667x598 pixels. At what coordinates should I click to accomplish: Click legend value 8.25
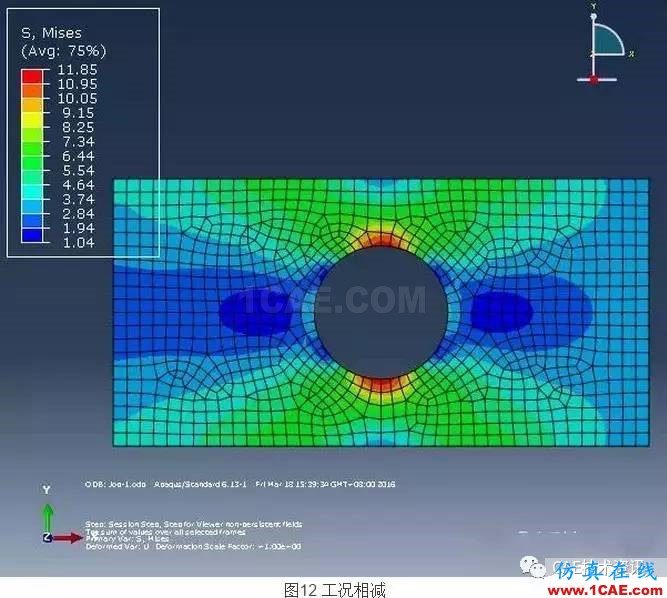click(78, 127)
